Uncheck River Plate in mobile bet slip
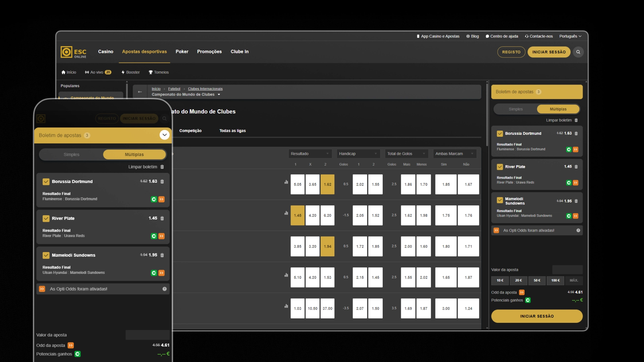 click(x=46, y=219)
